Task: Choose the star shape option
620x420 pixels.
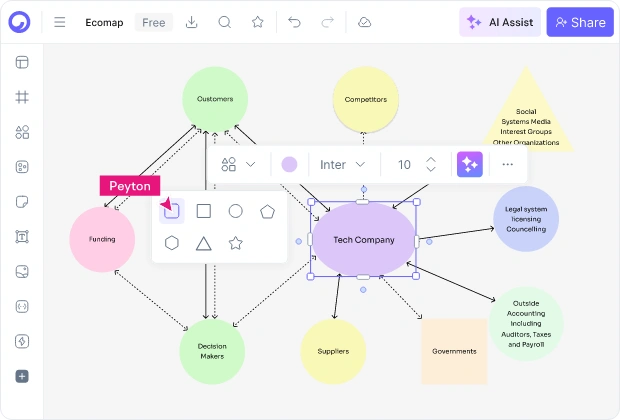Action: click(236, 243)
